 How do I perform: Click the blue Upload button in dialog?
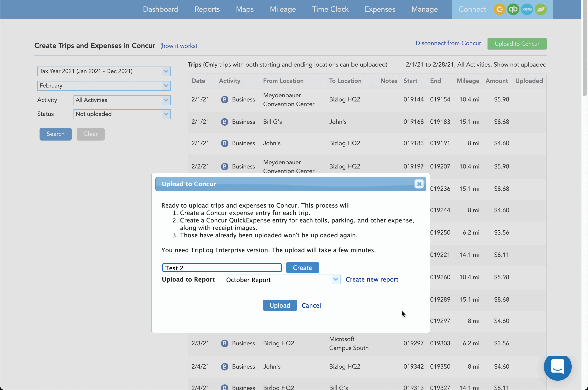point(280,306)
